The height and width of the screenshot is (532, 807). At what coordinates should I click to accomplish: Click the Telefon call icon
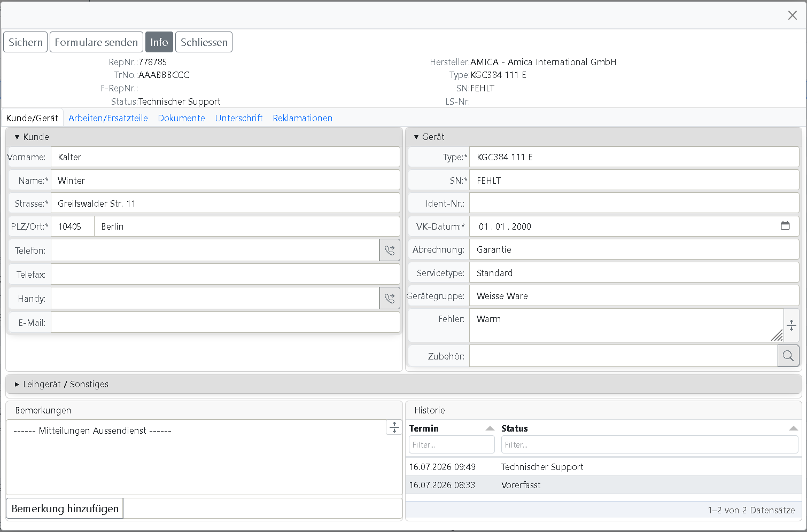[390, 250]
